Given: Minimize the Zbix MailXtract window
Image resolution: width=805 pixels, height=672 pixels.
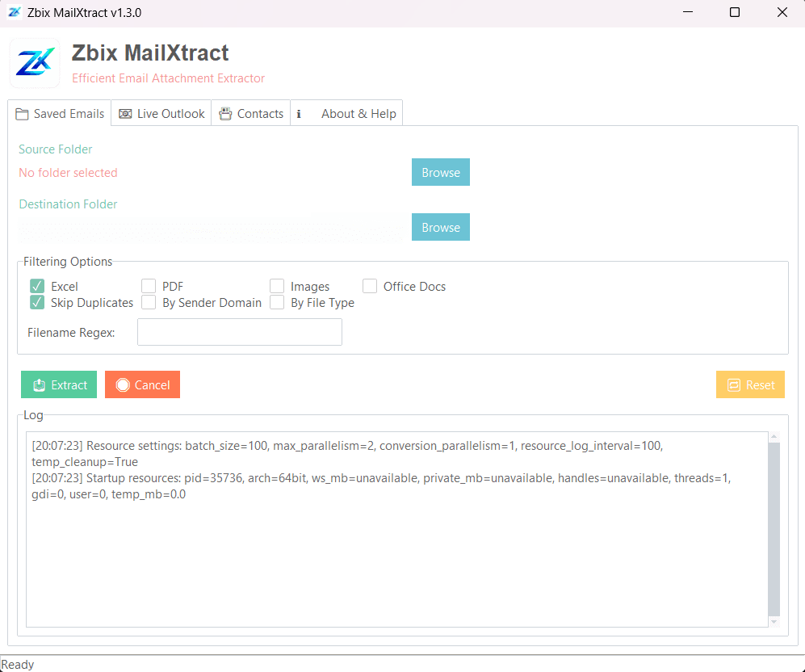Looking at the screenshot, I should (688, 12).
